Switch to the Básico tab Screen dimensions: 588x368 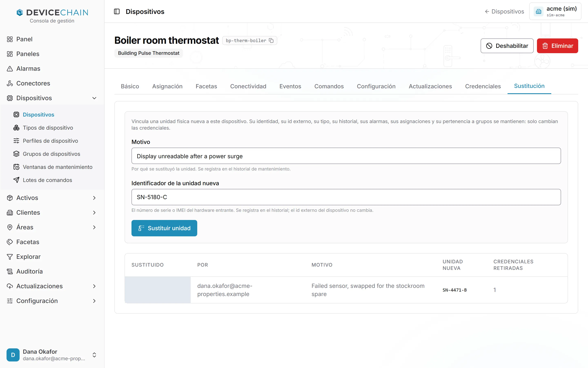coord(130,86)
